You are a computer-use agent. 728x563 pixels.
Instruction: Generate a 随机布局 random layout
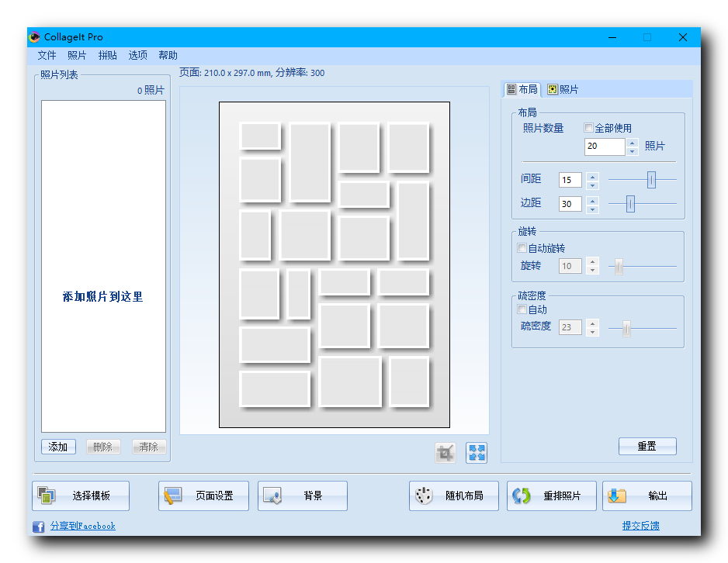pos(453,496)
